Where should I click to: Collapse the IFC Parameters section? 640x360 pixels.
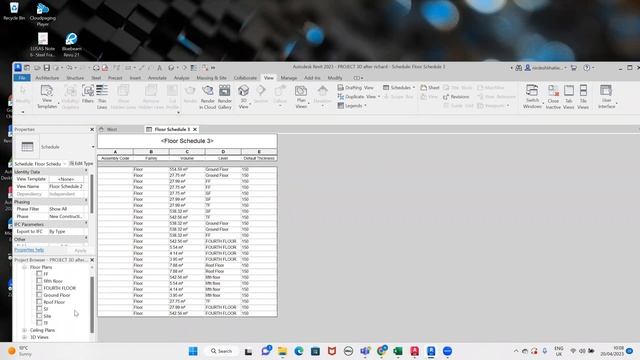(x=86, y=224)
